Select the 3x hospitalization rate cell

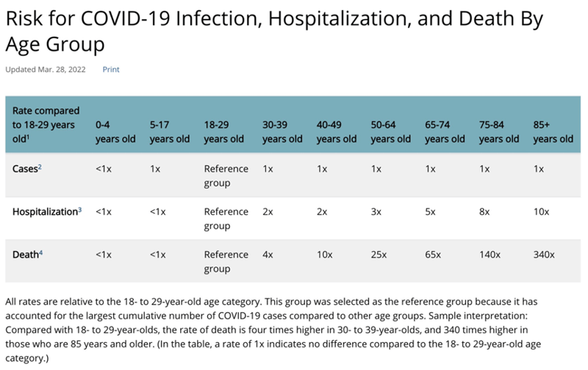coord(376,211)
